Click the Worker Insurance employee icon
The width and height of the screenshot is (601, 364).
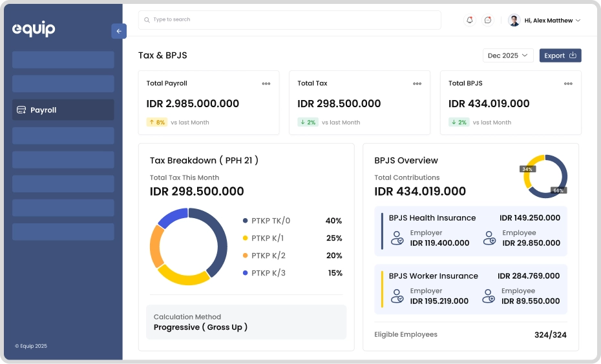(x=489, y=296)
